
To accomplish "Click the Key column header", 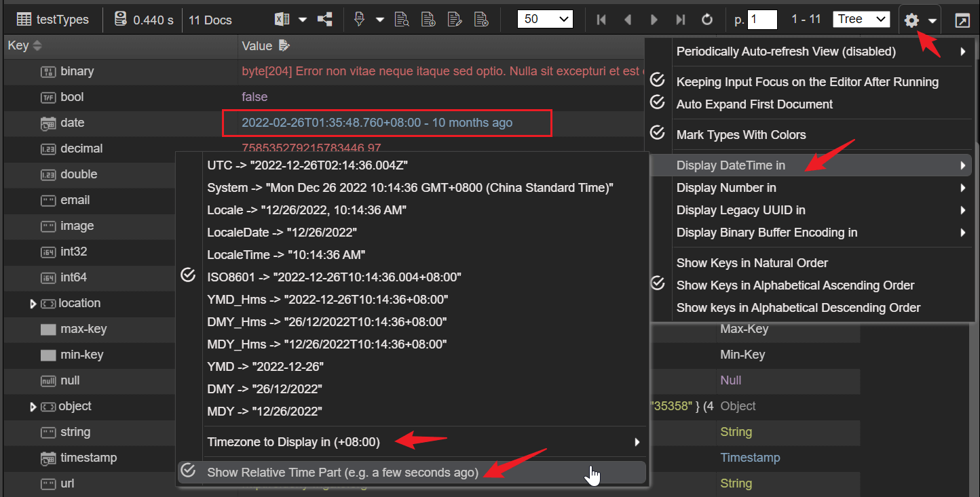I will [x=18, y=46].
